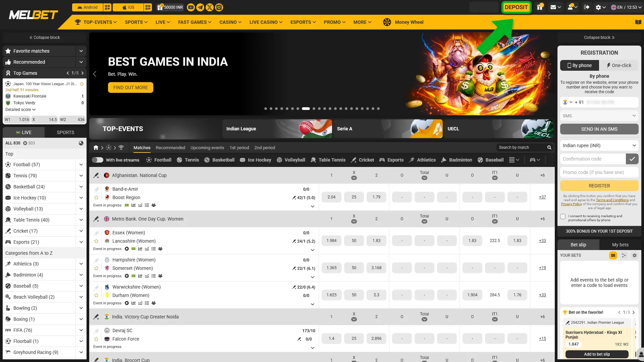Go to previous banner slide arrow
Image resolution: width=644 pixels, height=362 pixels.
95,74
